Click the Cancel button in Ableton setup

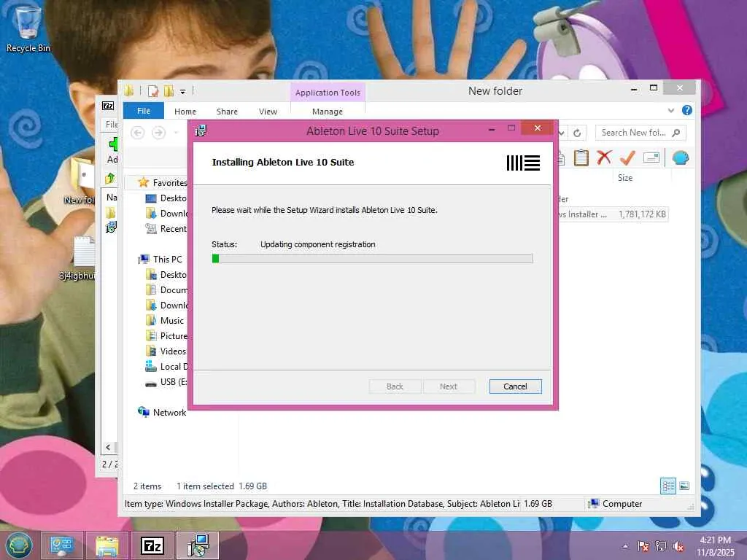515,386
